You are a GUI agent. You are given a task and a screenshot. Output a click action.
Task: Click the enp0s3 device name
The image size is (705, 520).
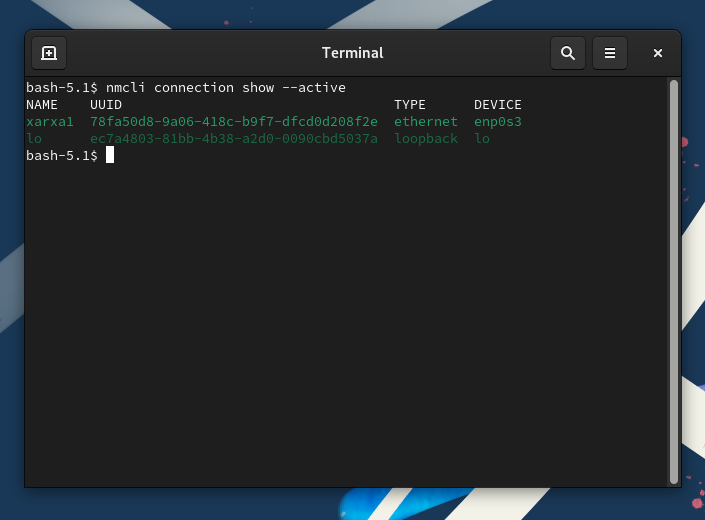pyautogui.click(x=498, y=122)
